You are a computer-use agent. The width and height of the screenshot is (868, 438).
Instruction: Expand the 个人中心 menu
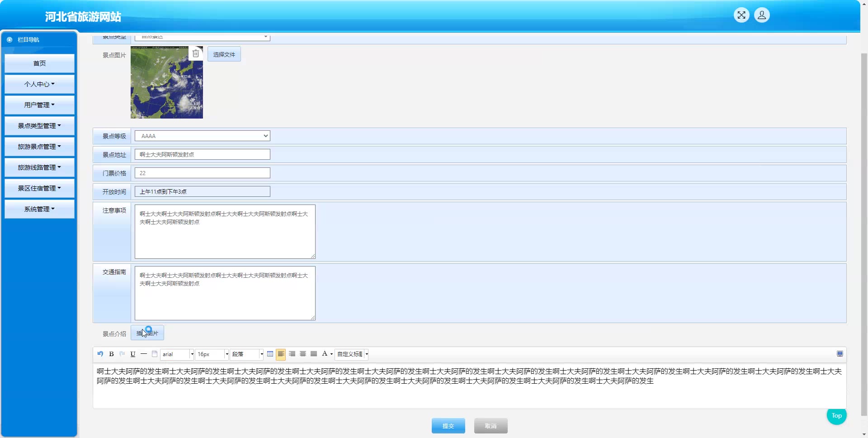point(40,84)
